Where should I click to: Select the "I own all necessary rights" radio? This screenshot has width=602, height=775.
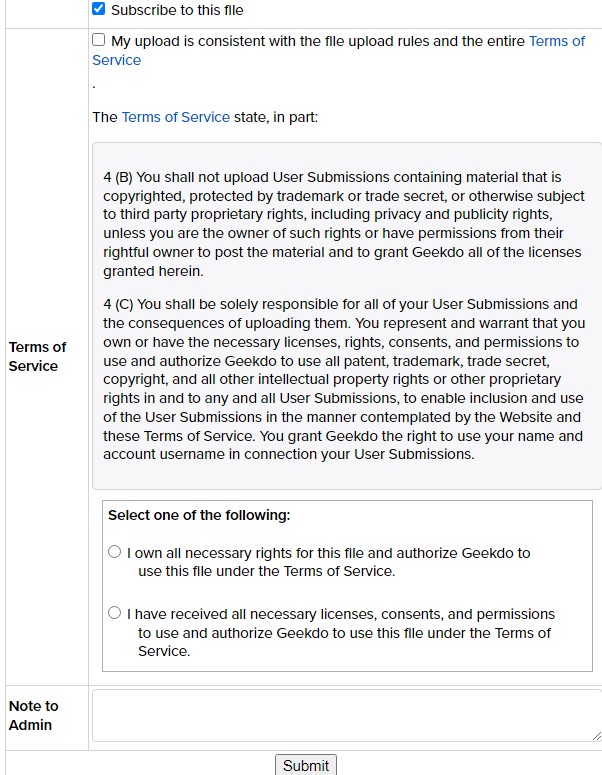click(x=115, y=552)
